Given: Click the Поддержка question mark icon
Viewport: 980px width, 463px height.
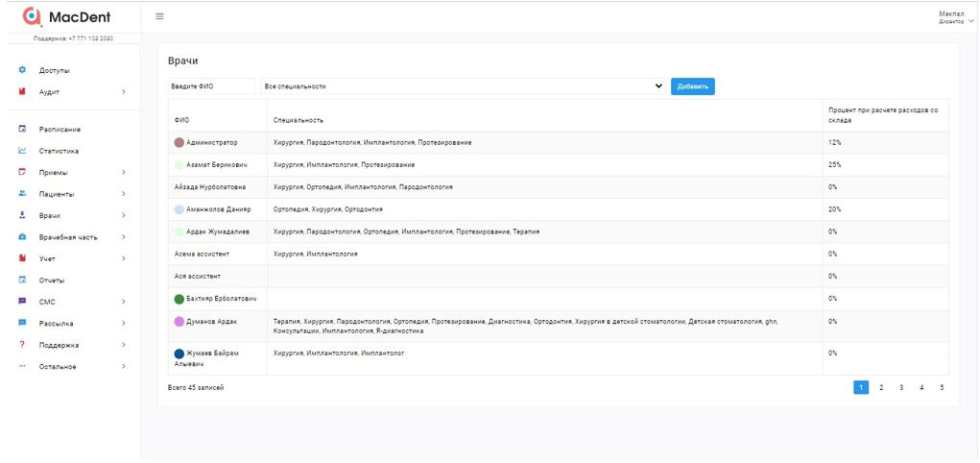Looking at the screenshot, I should [x=22, y=345].
